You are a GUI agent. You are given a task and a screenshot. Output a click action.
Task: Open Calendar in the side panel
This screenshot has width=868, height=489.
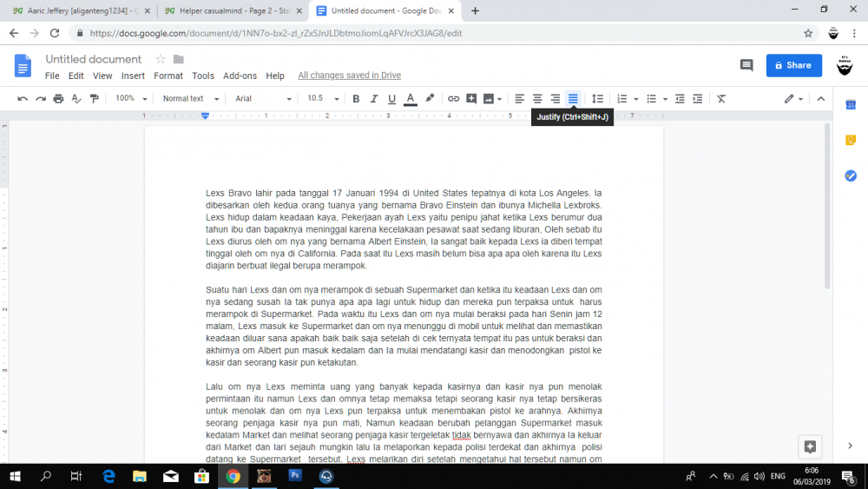click(851, 105)
